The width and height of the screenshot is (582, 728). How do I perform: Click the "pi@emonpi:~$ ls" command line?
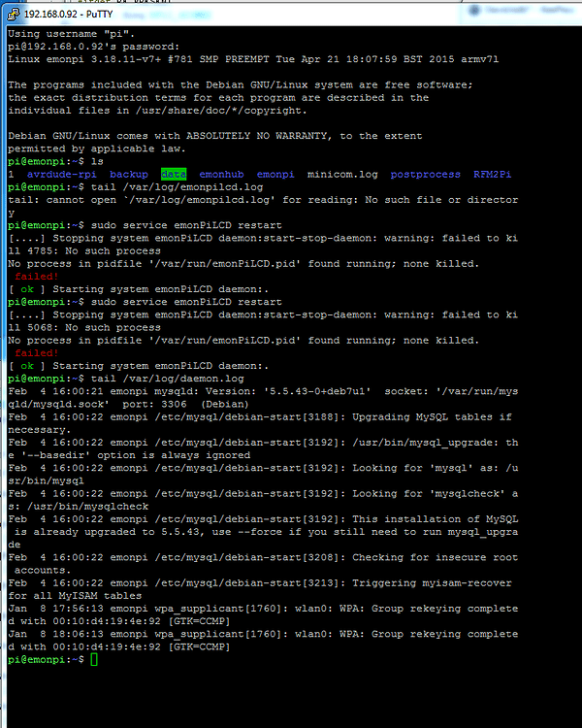55,161
